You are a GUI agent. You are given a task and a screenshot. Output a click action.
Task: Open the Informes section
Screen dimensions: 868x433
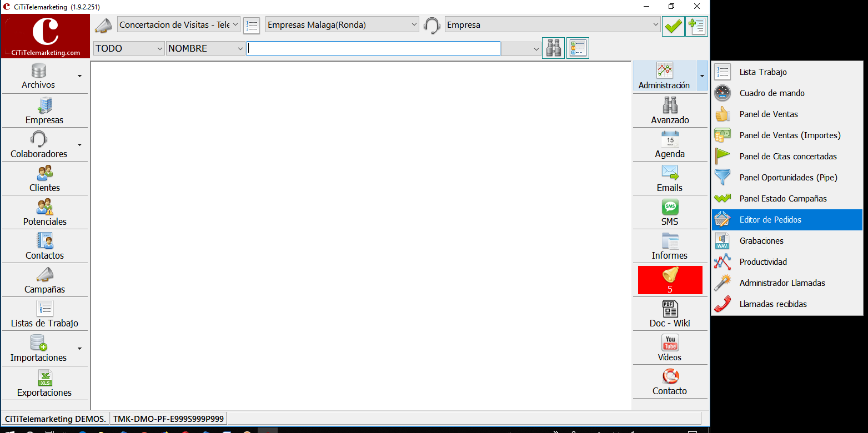point(670,246)
